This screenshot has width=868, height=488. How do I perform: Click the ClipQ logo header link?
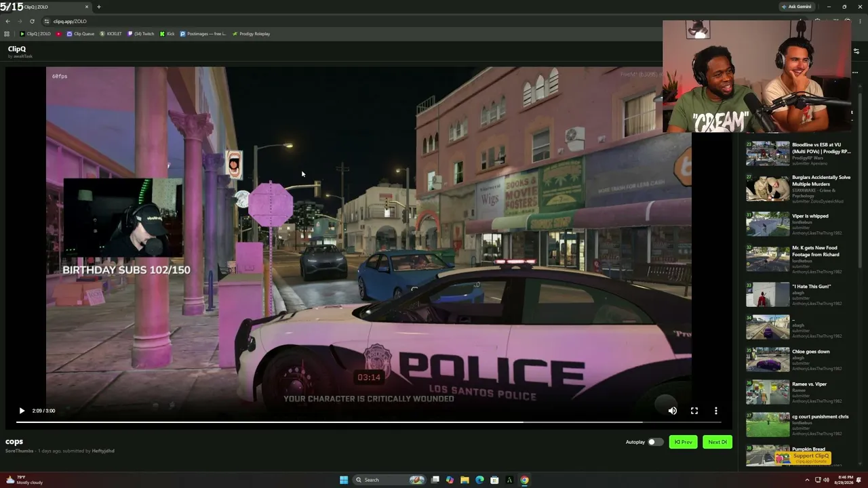pos(17,49)
